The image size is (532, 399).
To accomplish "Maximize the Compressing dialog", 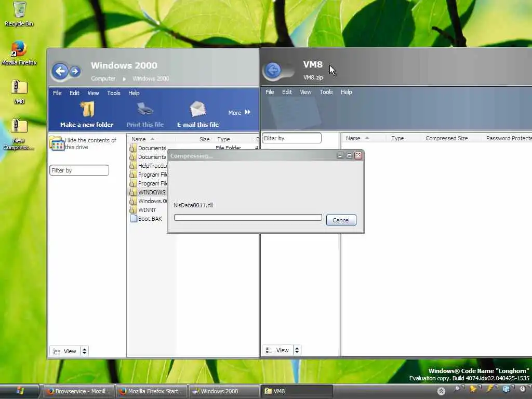I will click(349, 155).
